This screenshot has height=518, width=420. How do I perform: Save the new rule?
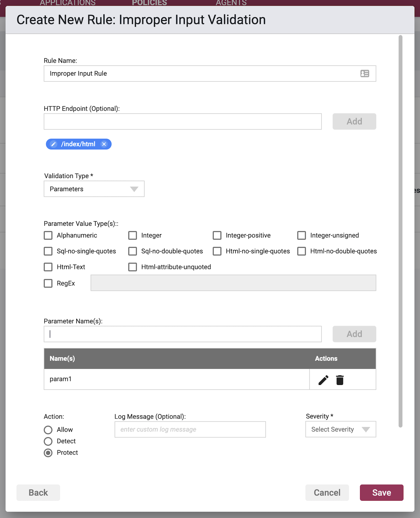382,493
